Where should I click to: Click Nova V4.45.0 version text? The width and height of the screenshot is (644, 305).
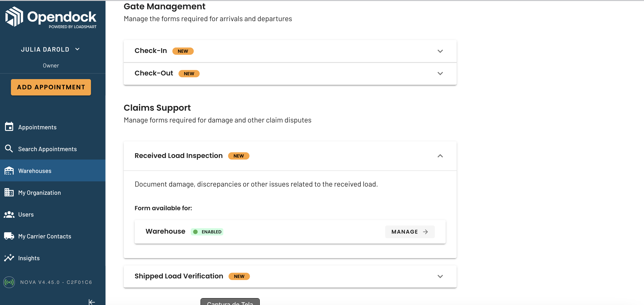56,282
